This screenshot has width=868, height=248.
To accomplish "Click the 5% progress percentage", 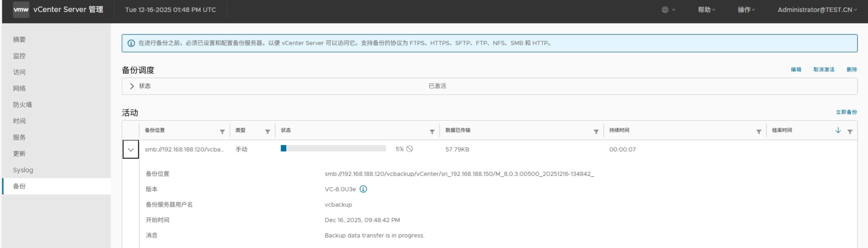I will 399,149.
